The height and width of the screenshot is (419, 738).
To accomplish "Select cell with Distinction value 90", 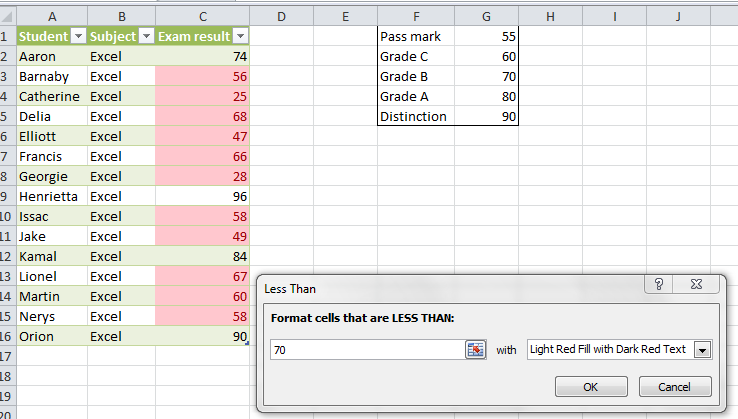I will pos(486,116).
